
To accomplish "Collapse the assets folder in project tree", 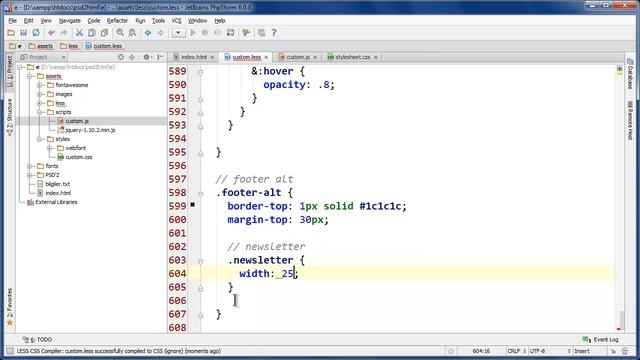I will click(29, 76).
